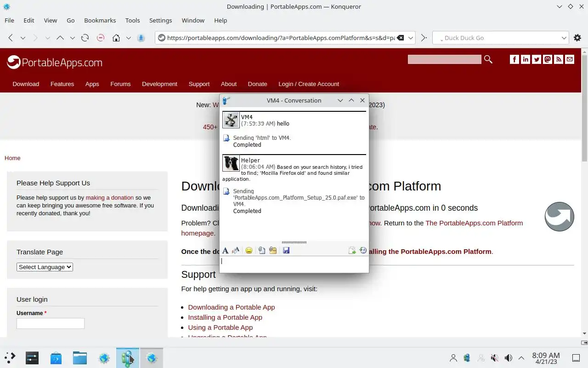Click the Home breadcrumb link

pos(12,158)
